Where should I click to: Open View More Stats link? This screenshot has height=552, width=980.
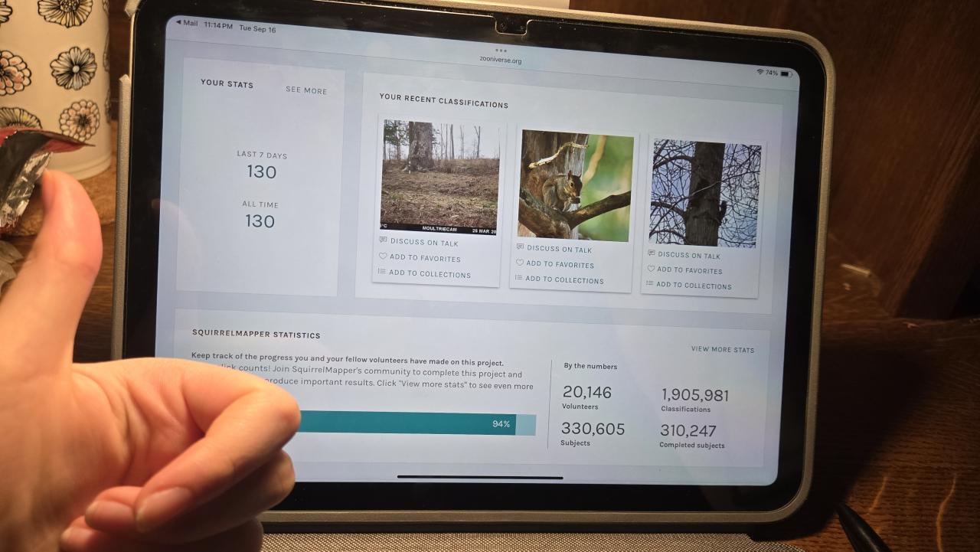point(723,349)
